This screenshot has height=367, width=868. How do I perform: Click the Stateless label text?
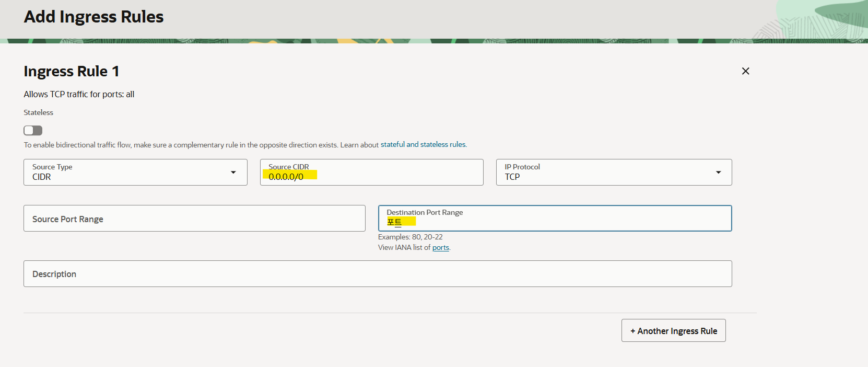[x=38, y=112]
